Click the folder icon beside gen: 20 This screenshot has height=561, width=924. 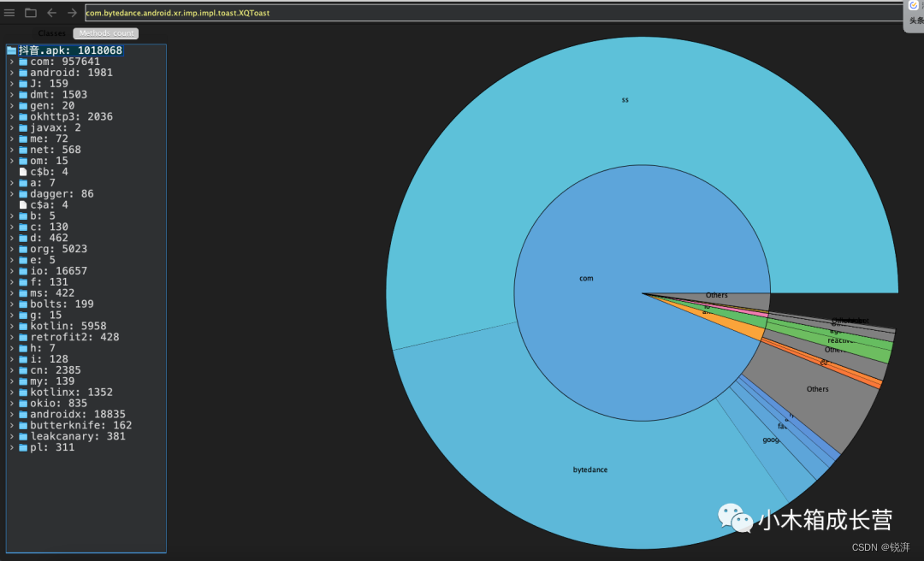tap(23, 106)
